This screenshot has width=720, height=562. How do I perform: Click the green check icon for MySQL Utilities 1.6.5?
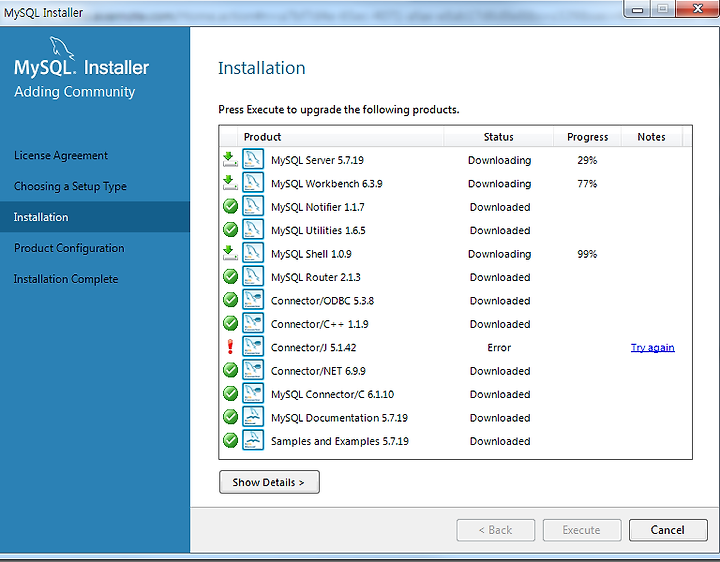230,230
